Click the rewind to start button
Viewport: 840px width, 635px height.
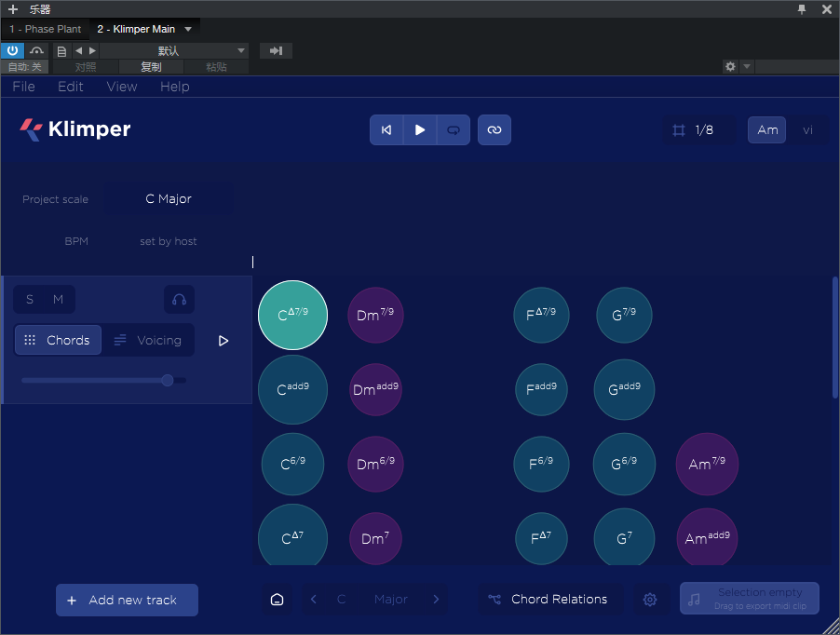(386, 130)
